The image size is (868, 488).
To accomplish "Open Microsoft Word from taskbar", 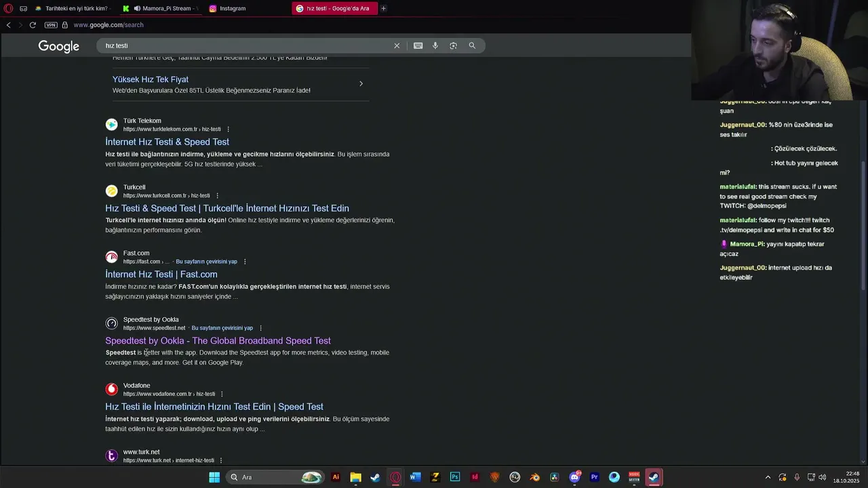I will coord(415,477).
